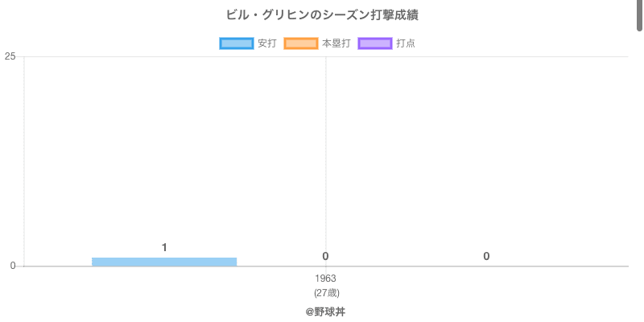
Task: Click the 本塁打 legend text label
Action: (336, 43)
